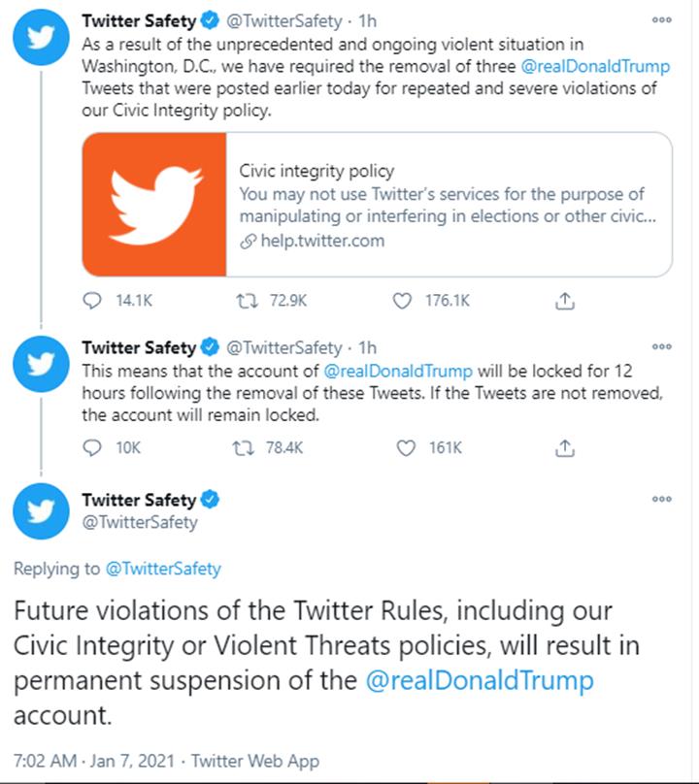Click the Twitter Web App source label

coord(255,761)
